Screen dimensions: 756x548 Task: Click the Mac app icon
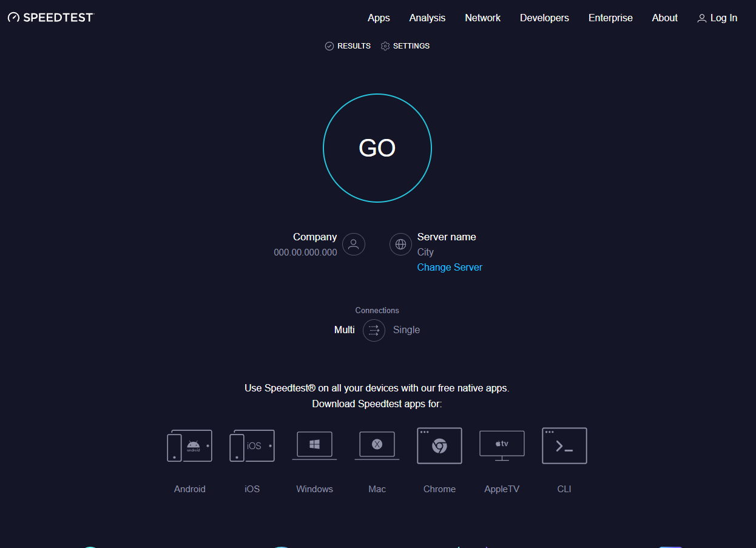coord(377,446)
